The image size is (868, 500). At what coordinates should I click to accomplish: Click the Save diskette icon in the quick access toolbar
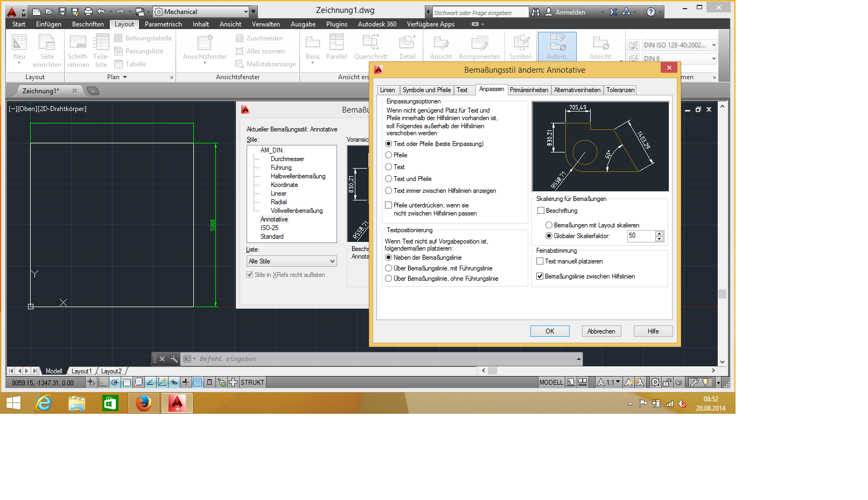coord(62,11)
